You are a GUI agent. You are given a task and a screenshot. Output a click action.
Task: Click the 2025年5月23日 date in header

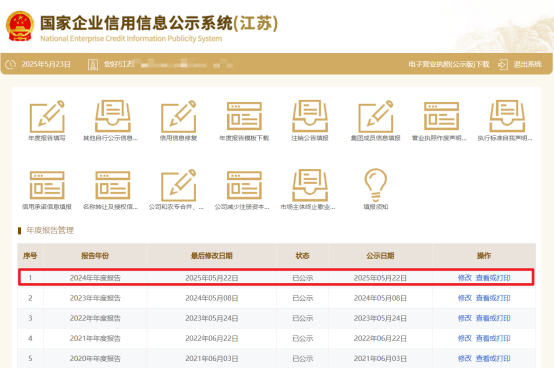(x=46, y=64)
